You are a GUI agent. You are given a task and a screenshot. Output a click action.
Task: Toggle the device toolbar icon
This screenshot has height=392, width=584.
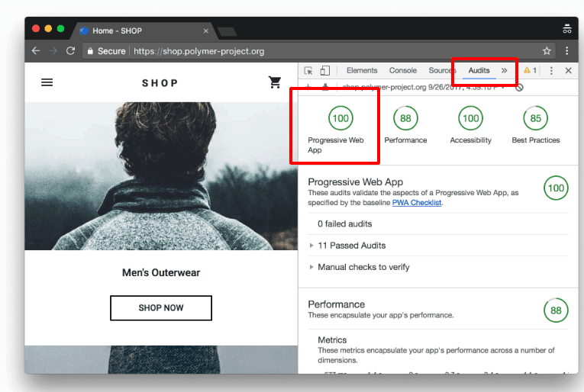tap(325, 71)
